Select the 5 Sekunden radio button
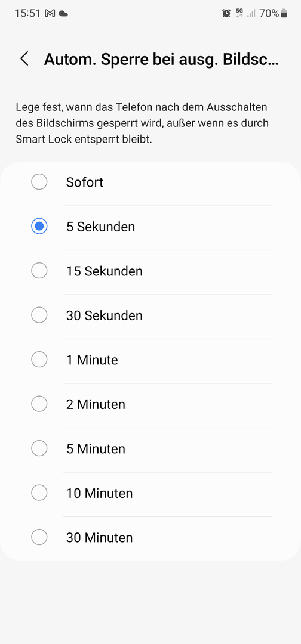 coord(39,226)
